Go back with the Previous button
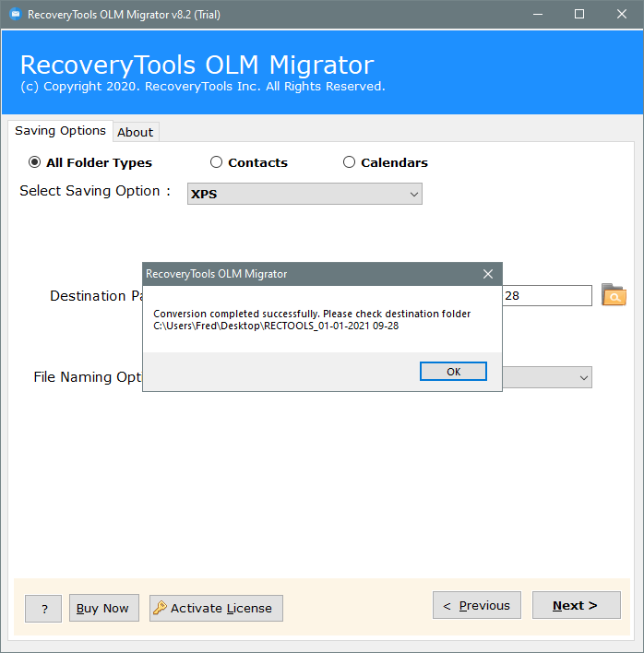644x653 pixels. [477, 605]
